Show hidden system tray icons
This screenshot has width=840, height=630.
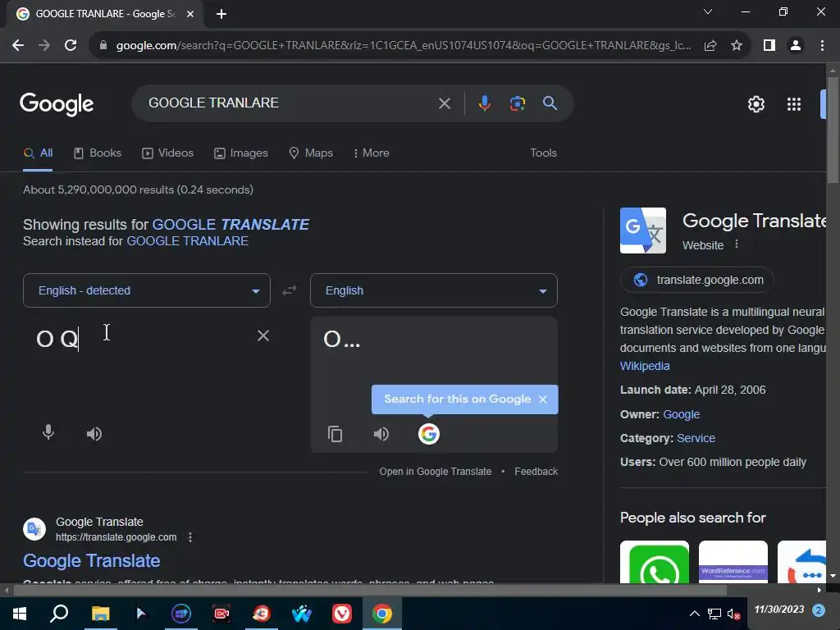point(694,614)
